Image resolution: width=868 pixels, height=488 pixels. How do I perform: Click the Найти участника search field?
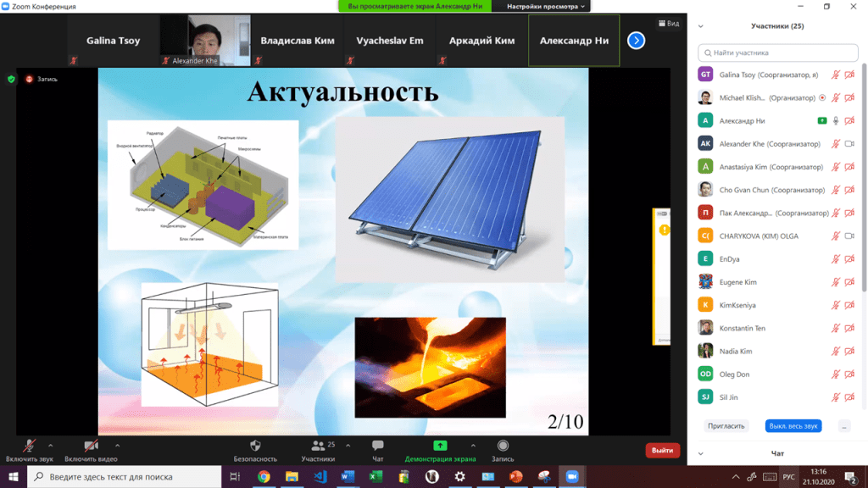click(776, 53)
